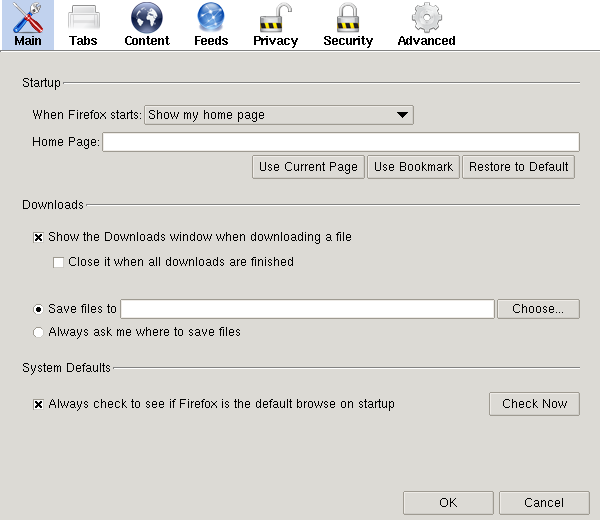The width and height of the screenshot is (600, 520).
Task: Open the Main preferences pane icon
Action: click(x=28, y=24)
